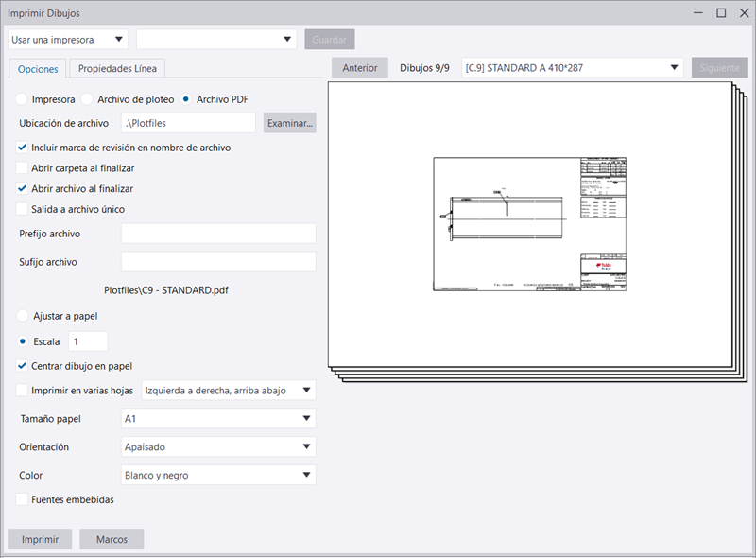
Task: Go to the Anterior drawing
Action: coord(360,67)
